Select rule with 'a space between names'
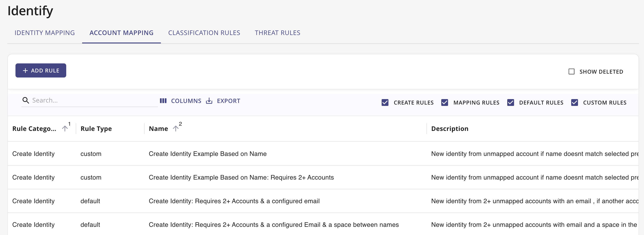The image size is (644, 235). coord(323,224)
